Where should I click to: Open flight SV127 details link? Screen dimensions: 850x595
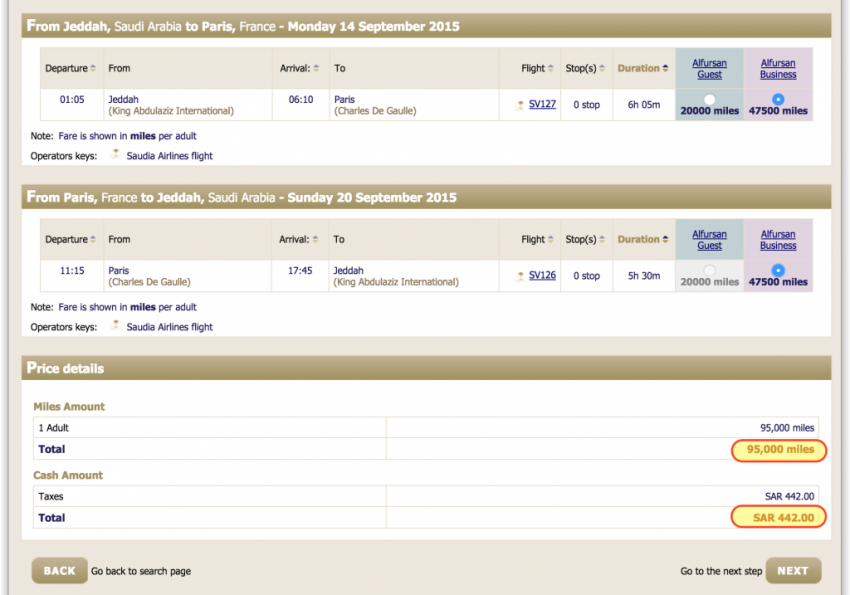[x=542, y=104]
